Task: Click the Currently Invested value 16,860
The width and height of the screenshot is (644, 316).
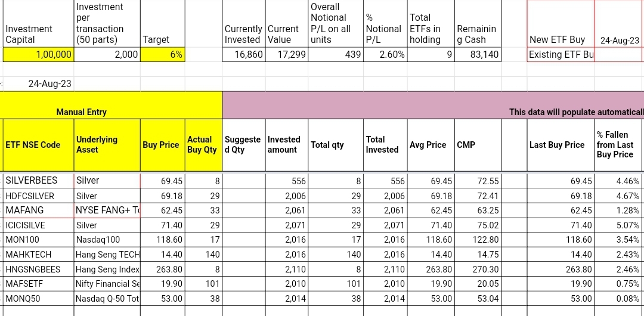Action: click(x=244, y=55)
